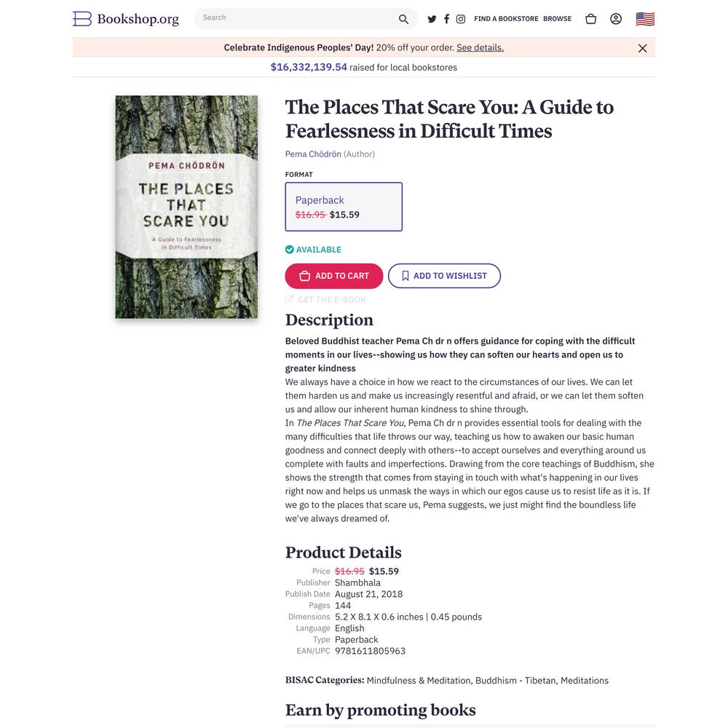Select the Paperback format option
Image resolution: width=728 pixels, height=728 pixels.
pos(344,207)
